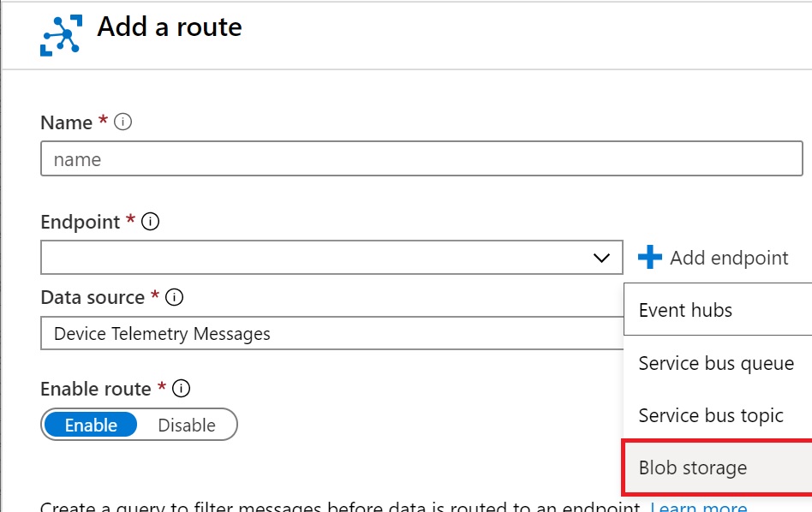812x512 pixels.
Task: Click the info icon beside Enable route
Action: pos(181,388)
